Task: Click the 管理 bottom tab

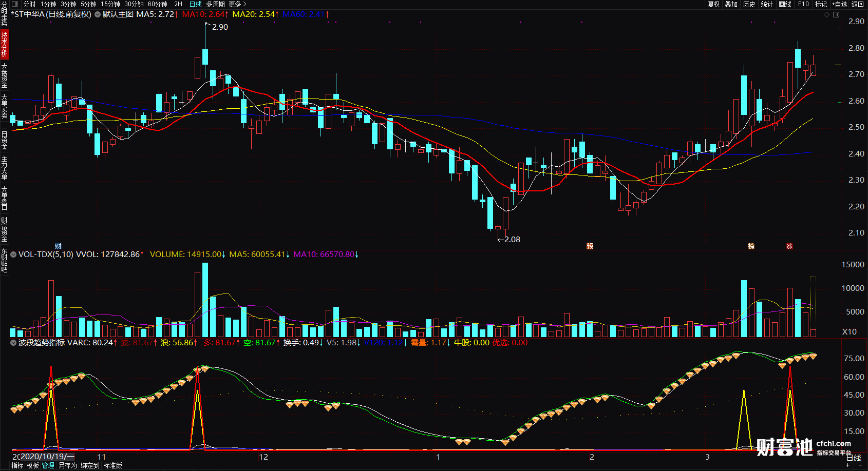Action: click(48, 466)
